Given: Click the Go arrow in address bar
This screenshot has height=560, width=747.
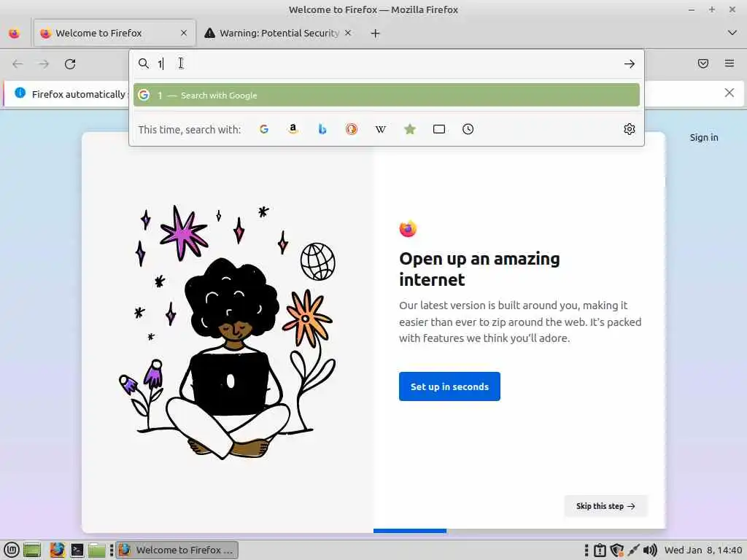Looking at the screenshot, I should click(630, 64).
